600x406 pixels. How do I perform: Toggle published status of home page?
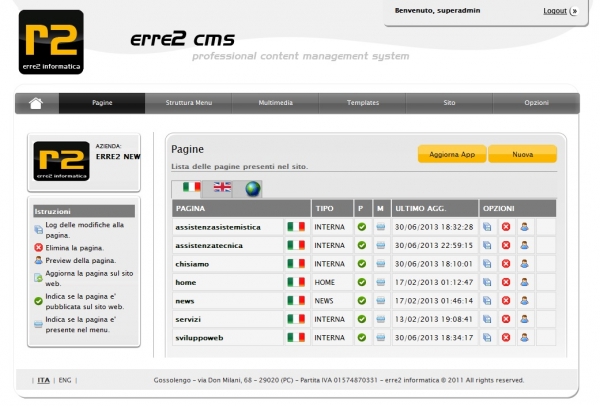362,282
